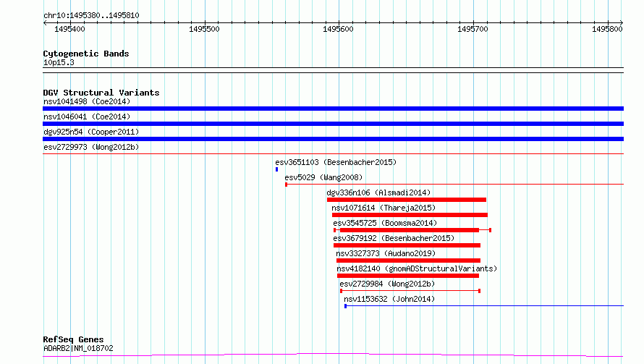
Task: Click the chr10:1495380..1495810 region label
Action: click(x=91, y=15)
